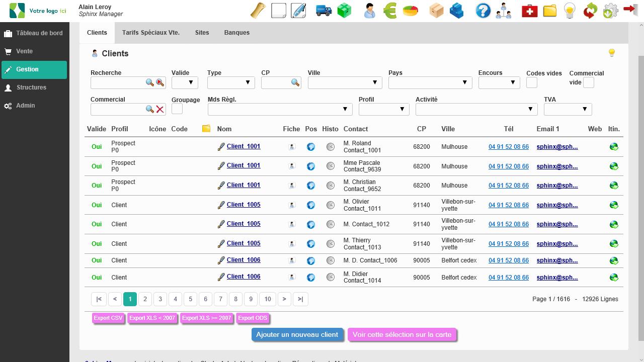Open the Structures sidebar menu
Image resolution: width=644 pixels, height=362 pixels.
(34, 87)
